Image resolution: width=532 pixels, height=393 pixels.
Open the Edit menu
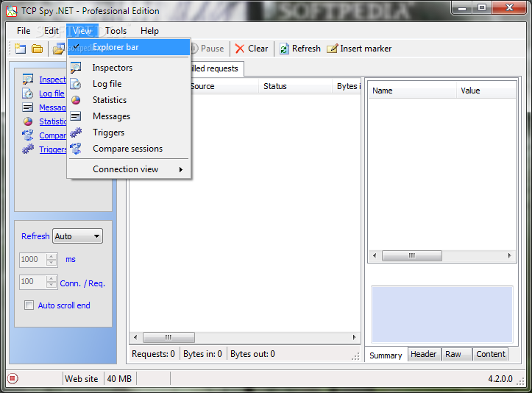52,31
